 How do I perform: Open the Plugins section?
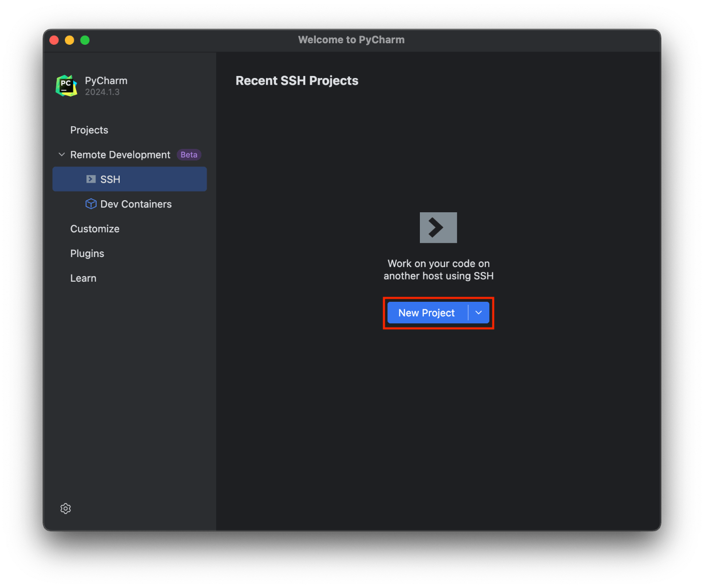[x=87, y=254]
